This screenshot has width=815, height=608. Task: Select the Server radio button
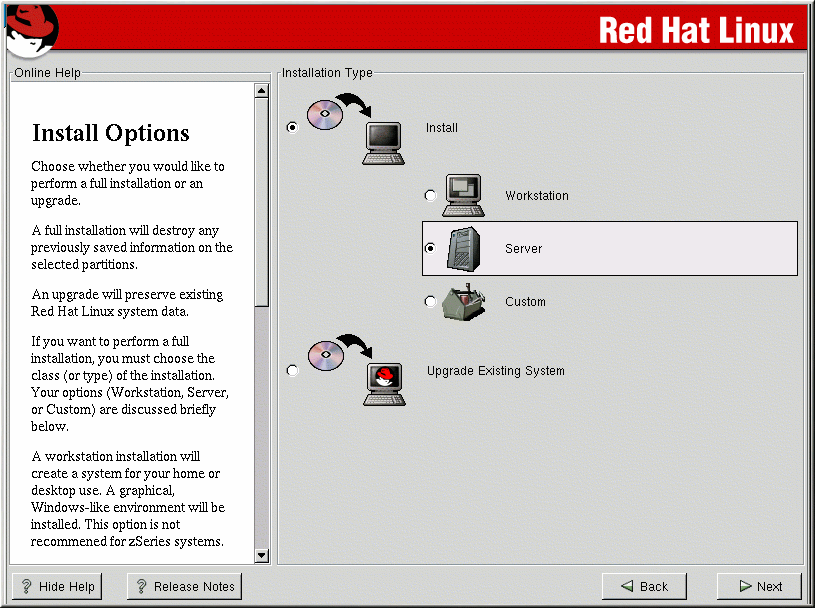[x=430, y=249]
